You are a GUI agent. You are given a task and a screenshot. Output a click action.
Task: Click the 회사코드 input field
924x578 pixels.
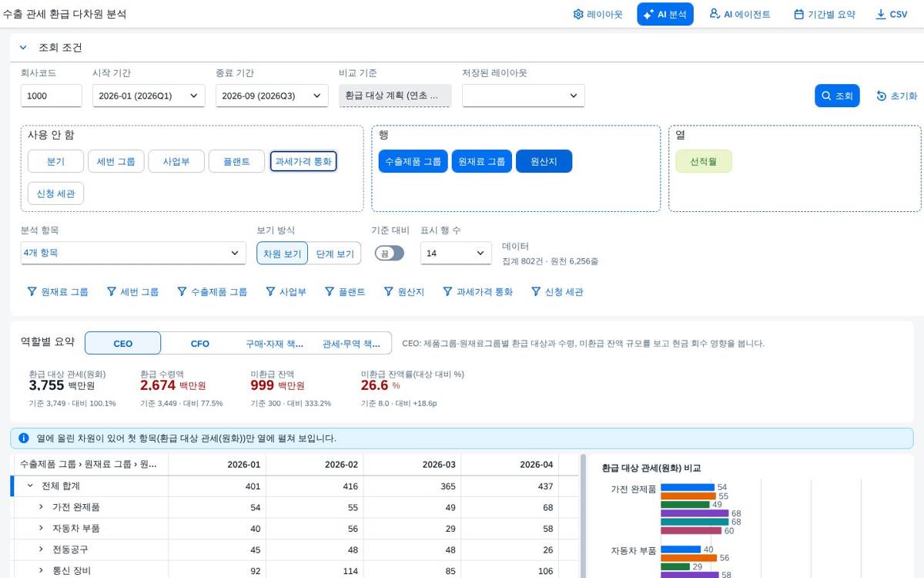pyautogui.click(x=51, y=96)
